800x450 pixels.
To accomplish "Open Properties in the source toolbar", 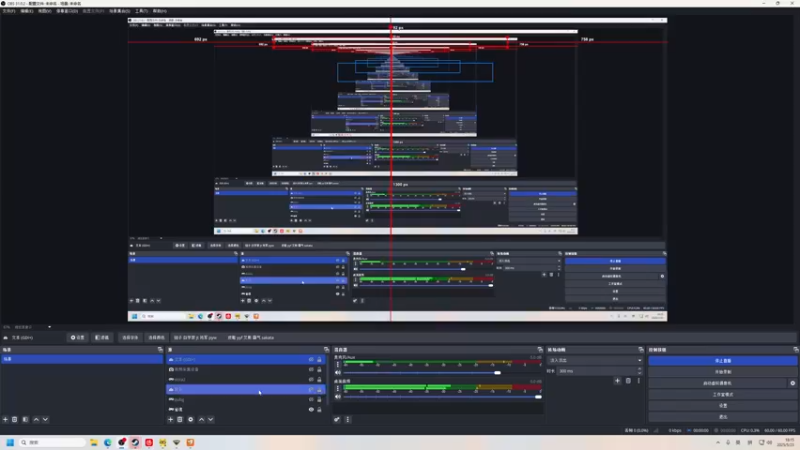I will point(78,337).
